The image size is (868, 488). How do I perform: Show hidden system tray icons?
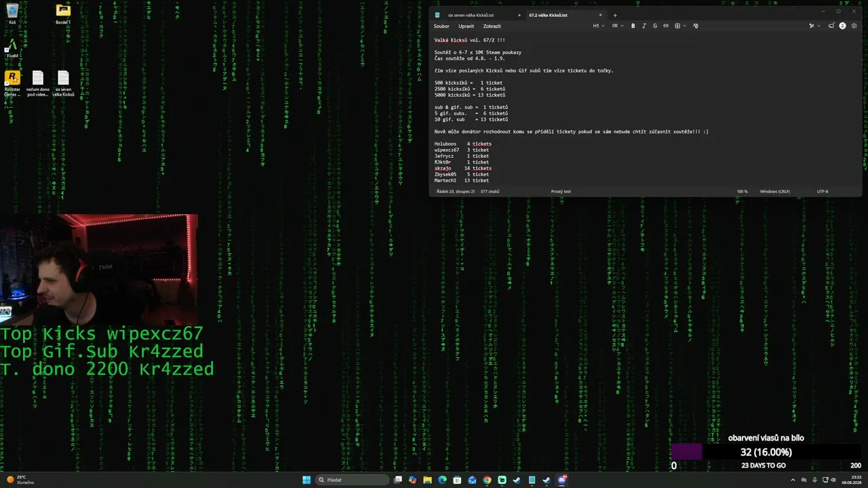(x=794, y=480)
